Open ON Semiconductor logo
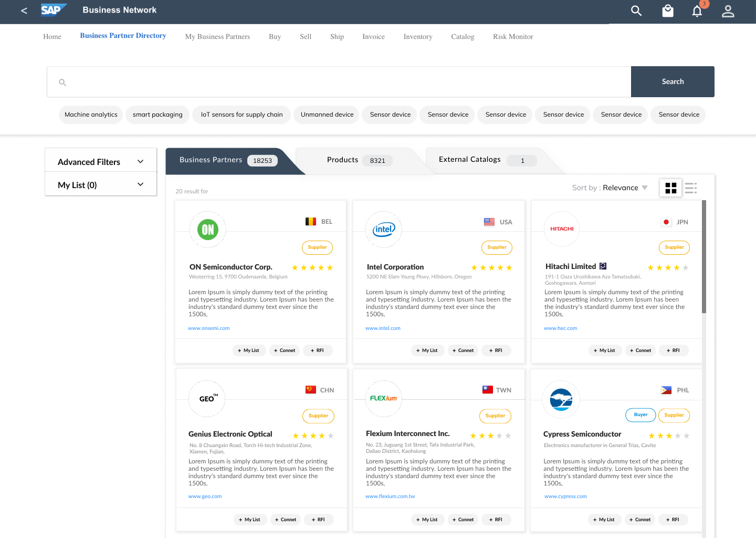This screenshot has width=756, height=538. 208,230
